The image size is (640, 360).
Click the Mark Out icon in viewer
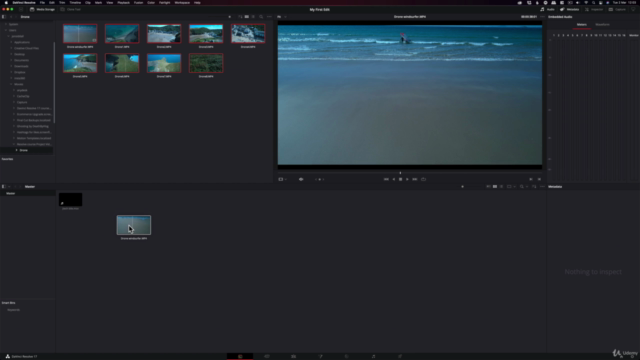539,179
